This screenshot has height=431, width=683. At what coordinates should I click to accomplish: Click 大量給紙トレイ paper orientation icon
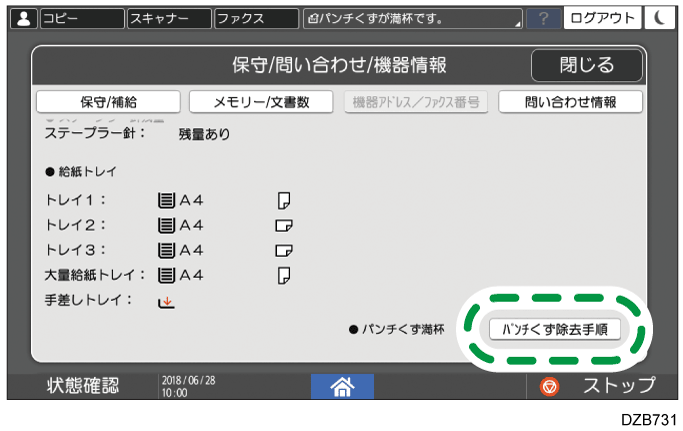284,275
